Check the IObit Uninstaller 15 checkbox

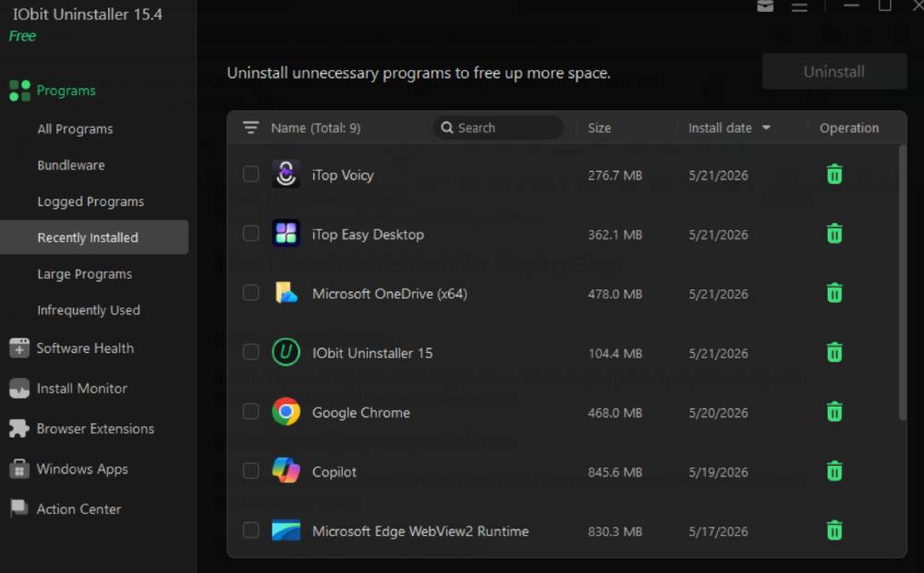250,352
